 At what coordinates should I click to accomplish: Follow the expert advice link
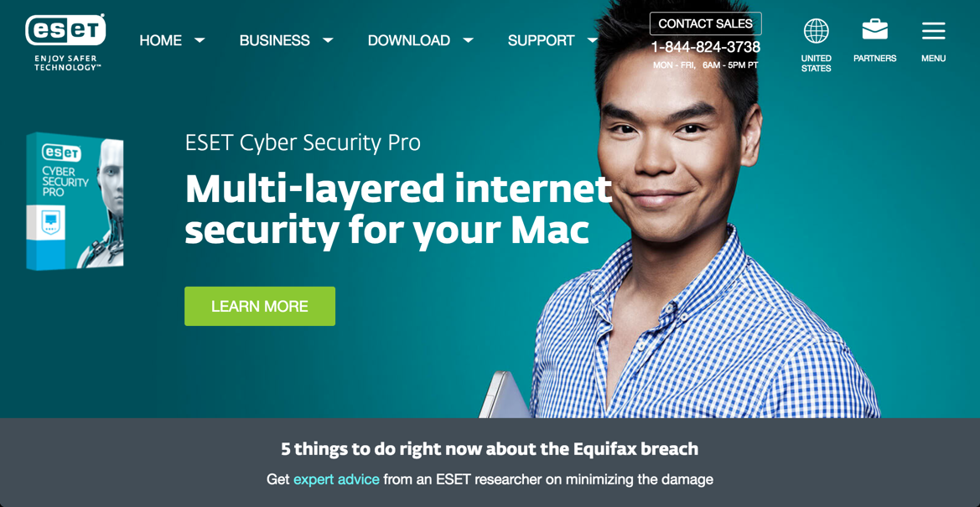[336, 480]
